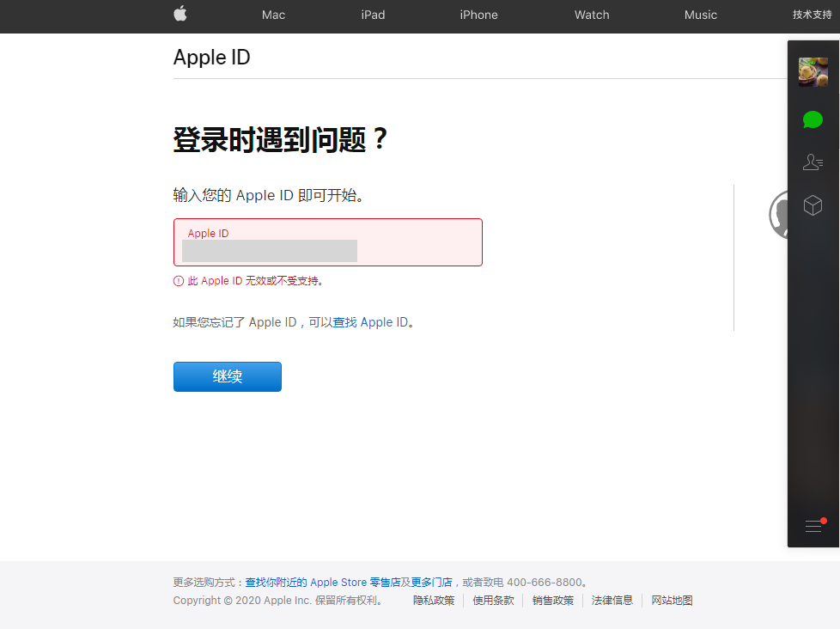Open the WeChat cube favorites icon
This screenshot has width=840, height=629.
click(x=813, y=205)
